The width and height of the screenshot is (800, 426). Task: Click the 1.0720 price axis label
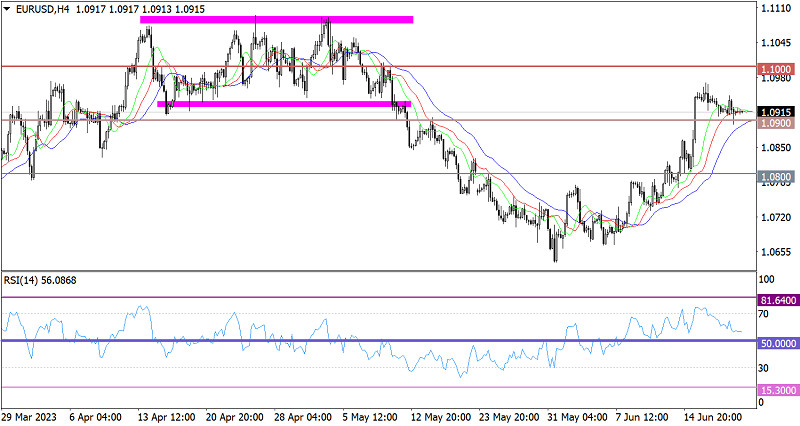[775, 217]
